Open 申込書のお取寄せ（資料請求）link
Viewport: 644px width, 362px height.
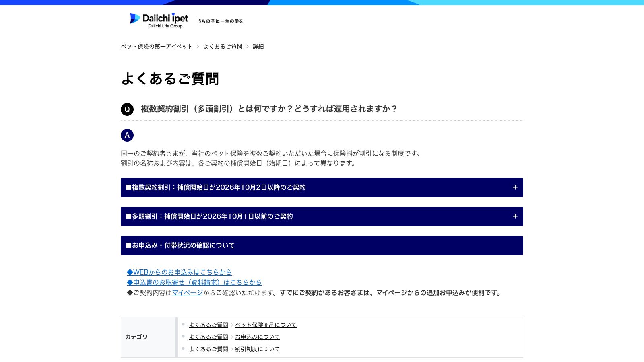coord(194,282)
